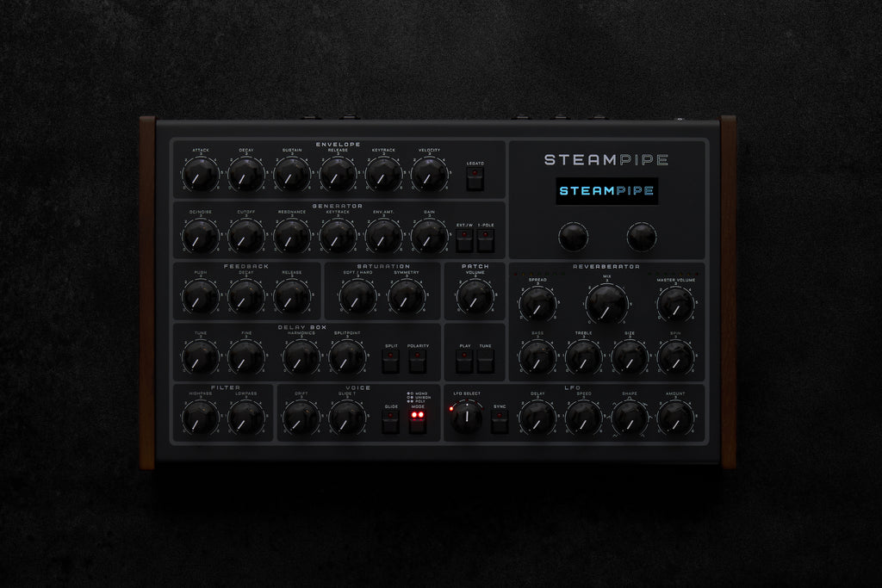Click the LFO Speed knob
Viewport: 882px width, 588px height.
point(583,418)
